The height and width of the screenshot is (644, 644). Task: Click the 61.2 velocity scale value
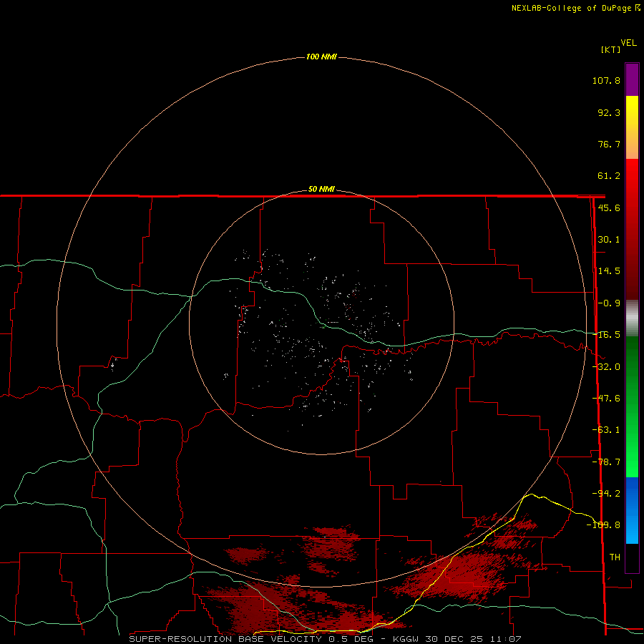pyautogui.click(x=609, y=176)
